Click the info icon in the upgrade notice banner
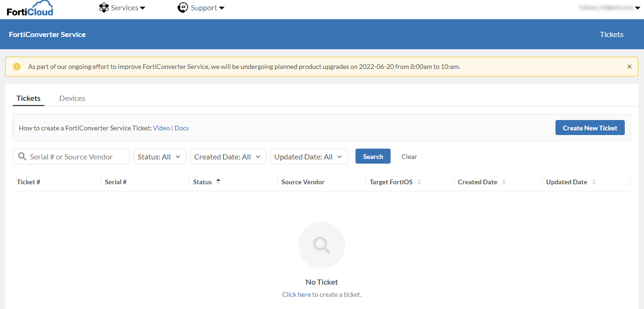644x309 pixels. coord(17,66)
